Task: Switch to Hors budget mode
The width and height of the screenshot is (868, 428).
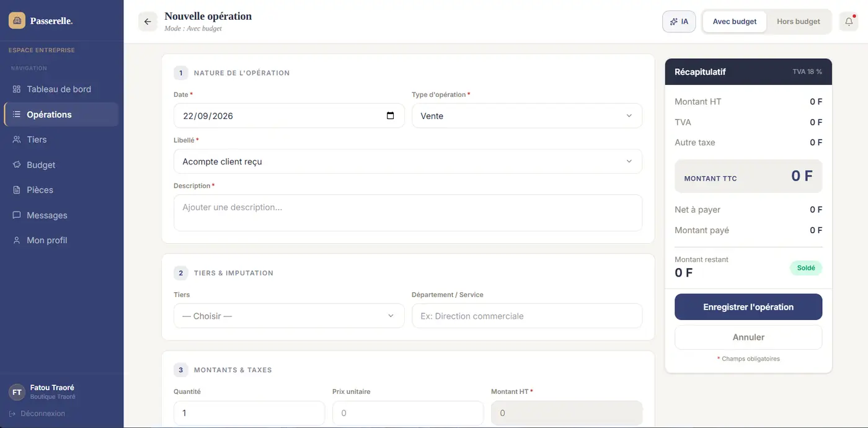Action: [x=799, y=22]
